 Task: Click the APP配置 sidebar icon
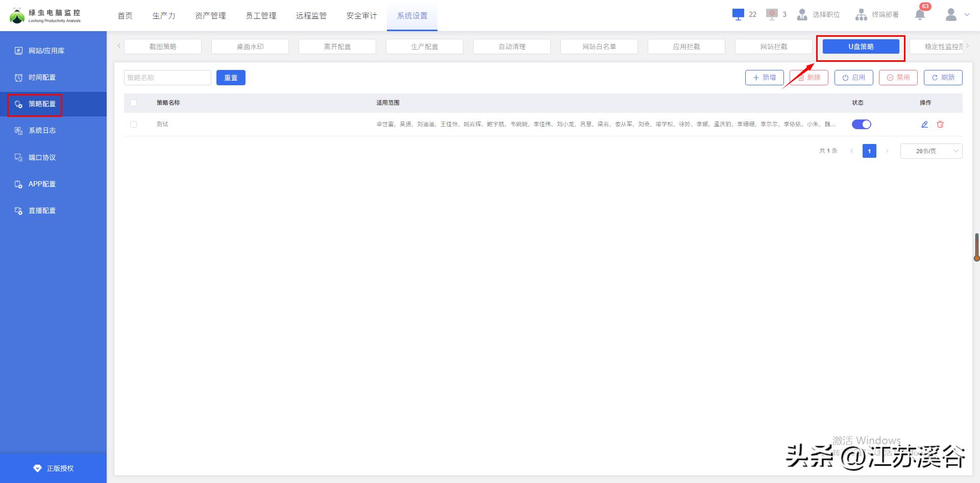[18, 184]
